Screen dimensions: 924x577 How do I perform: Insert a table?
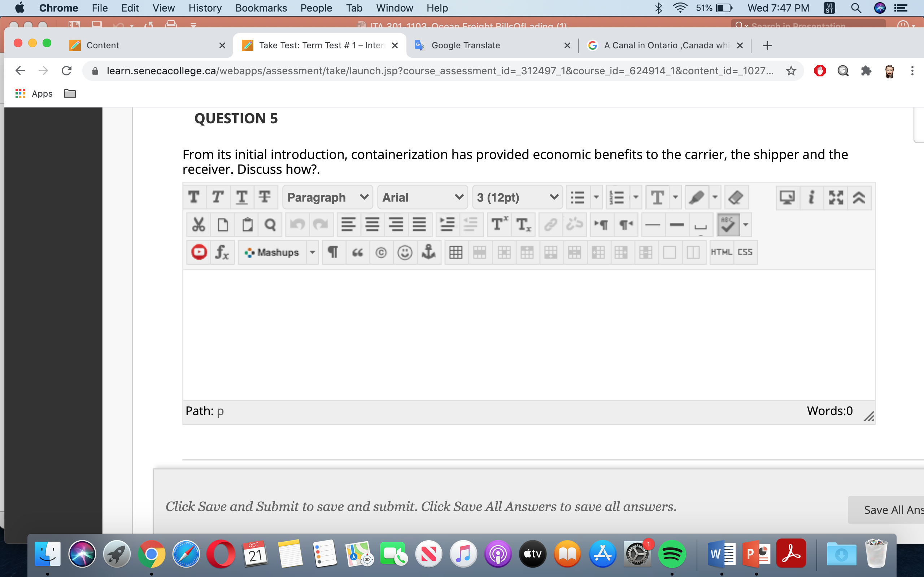pyautogui.click(x=456, y=252)
